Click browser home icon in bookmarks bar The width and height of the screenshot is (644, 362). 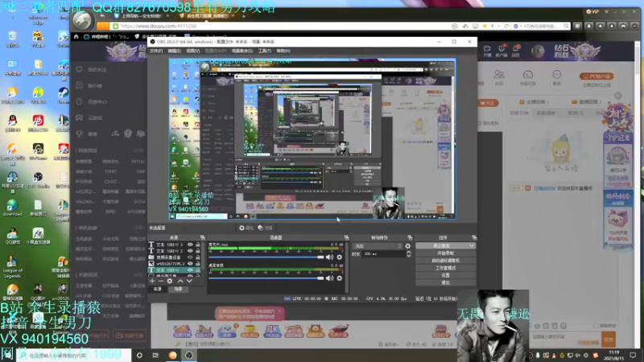click(x=76, y=36)
